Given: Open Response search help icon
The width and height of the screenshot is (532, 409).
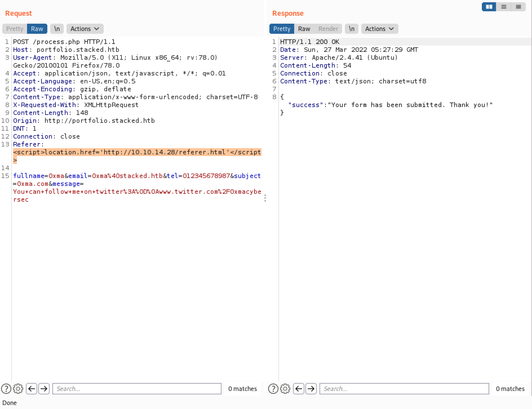Looking at the screenshot, I should tap(273, 389).
